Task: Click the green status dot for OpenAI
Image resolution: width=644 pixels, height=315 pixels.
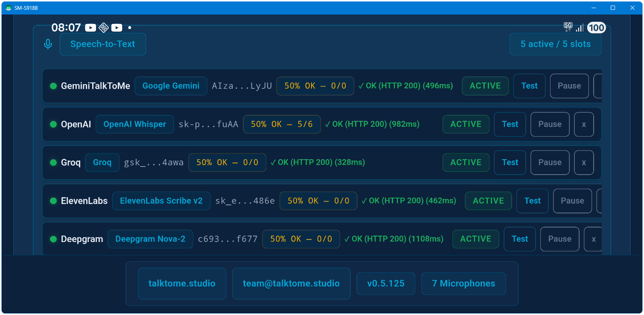Action: (x=53, y=124)
